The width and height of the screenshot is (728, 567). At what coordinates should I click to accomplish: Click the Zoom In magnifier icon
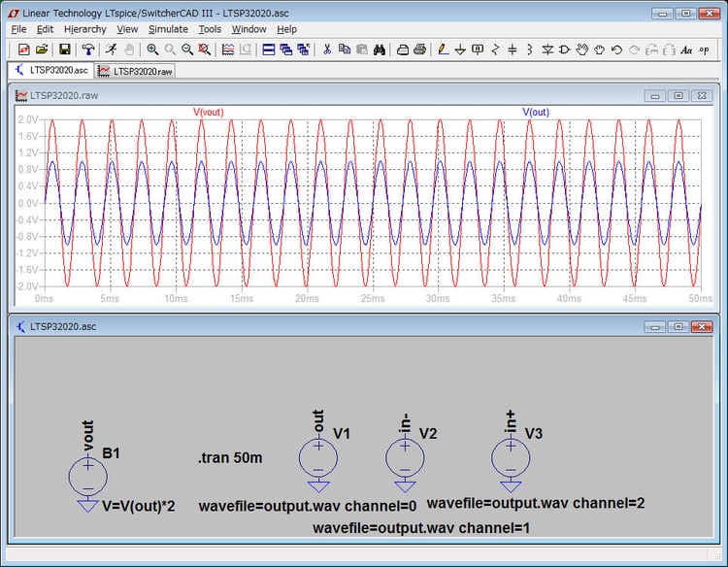152,50
